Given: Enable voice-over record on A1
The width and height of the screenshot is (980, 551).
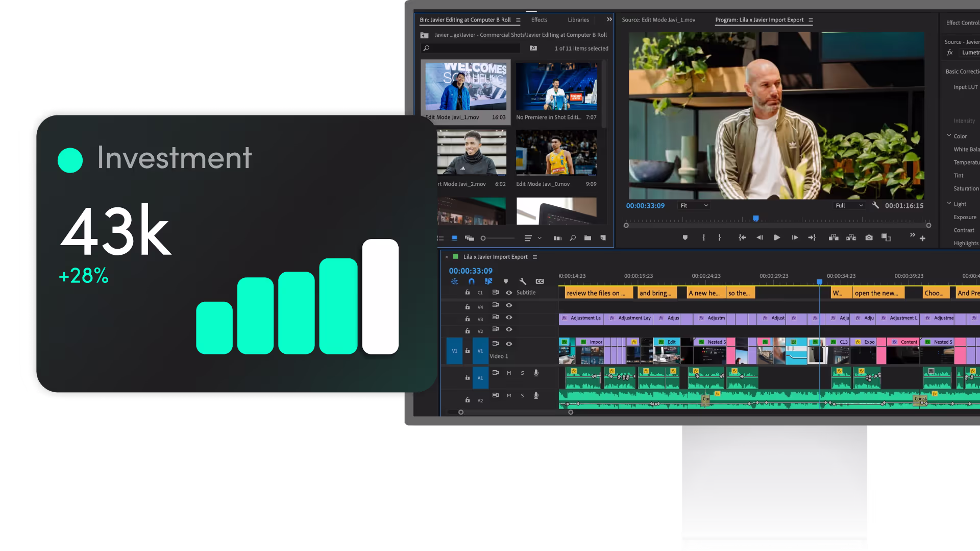Looking at the screenshot, I should pos(536,373).
